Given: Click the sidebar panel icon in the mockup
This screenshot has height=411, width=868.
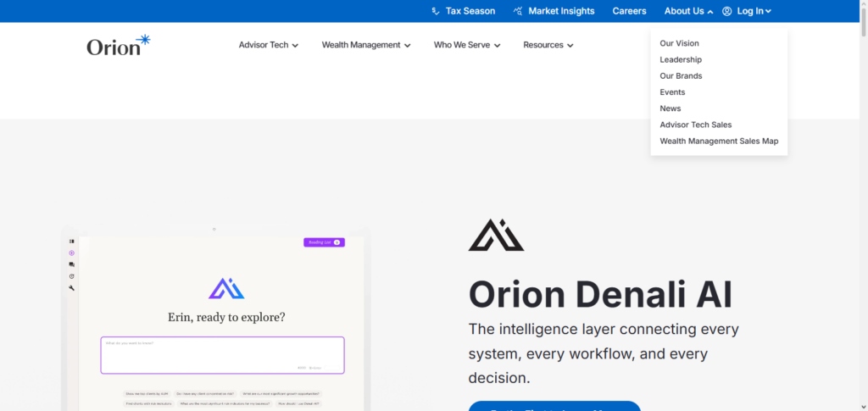Looking at the screenshot, I should 71,242.
